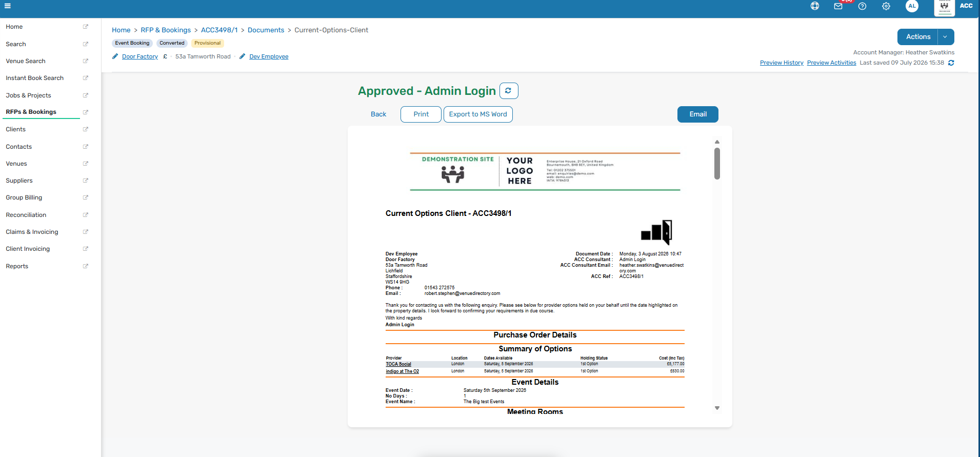
Task: Open Claims & Invoicing sidebar item
Action: click(32, 232)
